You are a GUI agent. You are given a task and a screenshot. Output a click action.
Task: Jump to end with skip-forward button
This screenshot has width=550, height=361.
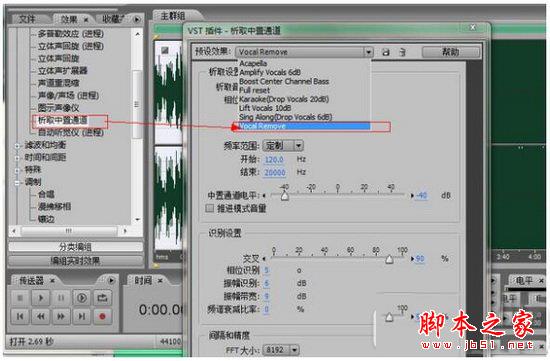point(82,316)
